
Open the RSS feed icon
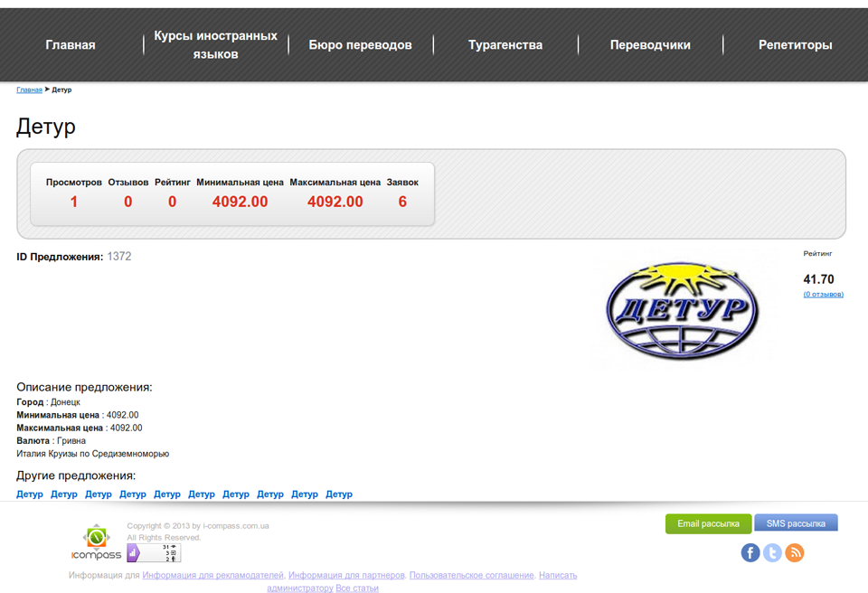tap(795, 552)
